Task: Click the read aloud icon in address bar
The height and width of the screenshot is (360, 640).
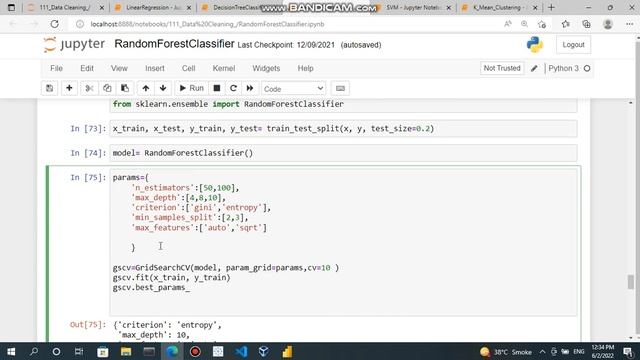Action: [x=508, y=24]
